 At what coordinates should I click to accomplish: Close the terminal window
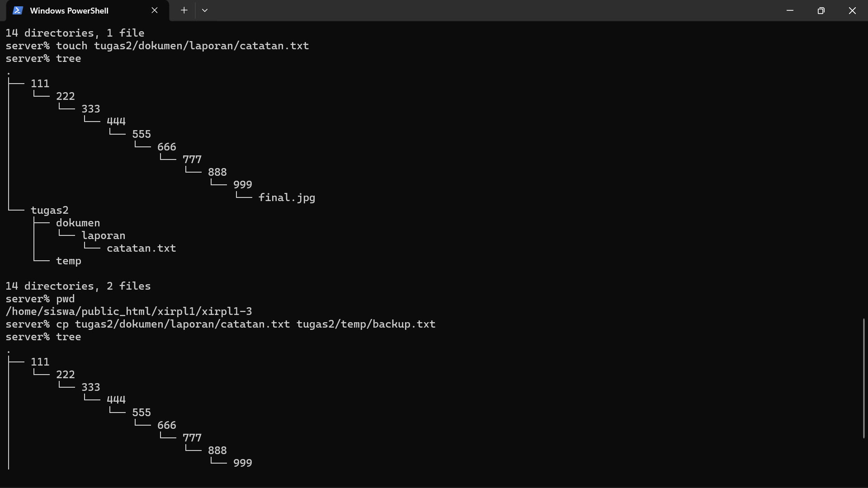852,10
